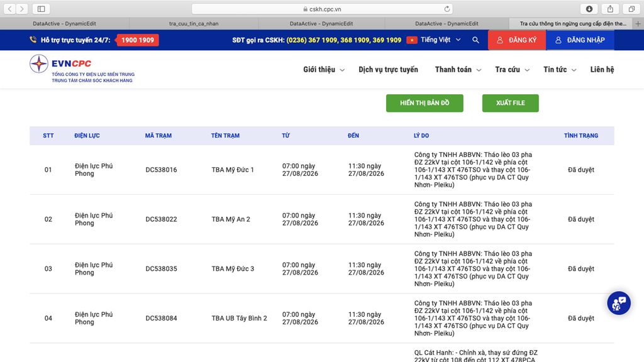
Task: Click the ĐẾN column header
Action: tap(353, 136)
